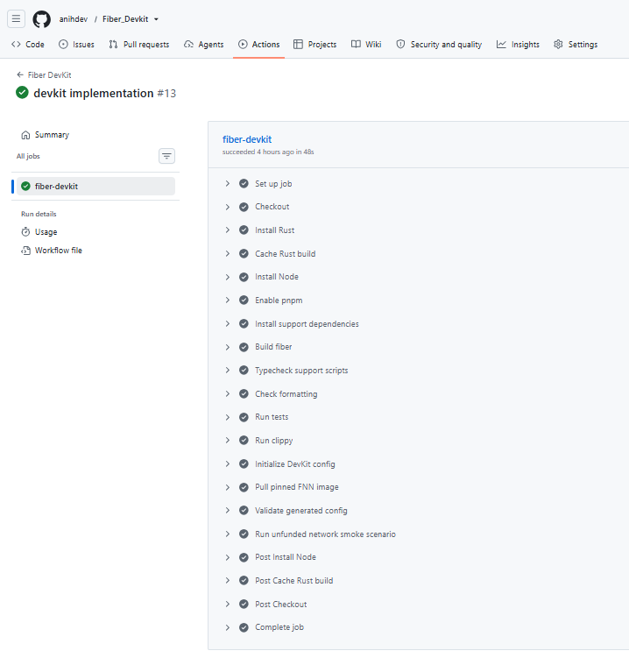Expand the Post Cache Rust build step
The width and height of the screenshot is (629, 672).
coord(228,581)
